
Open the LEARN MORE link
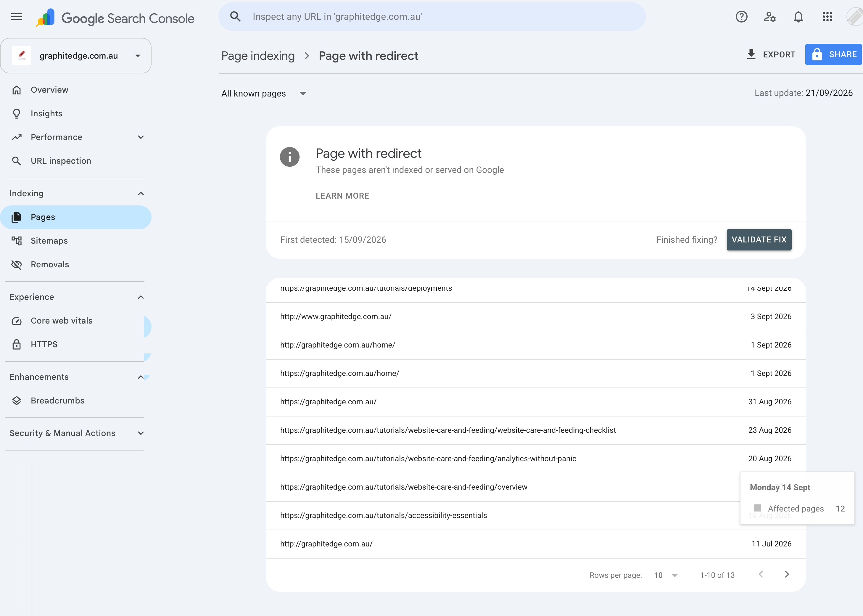coord(342,196)
